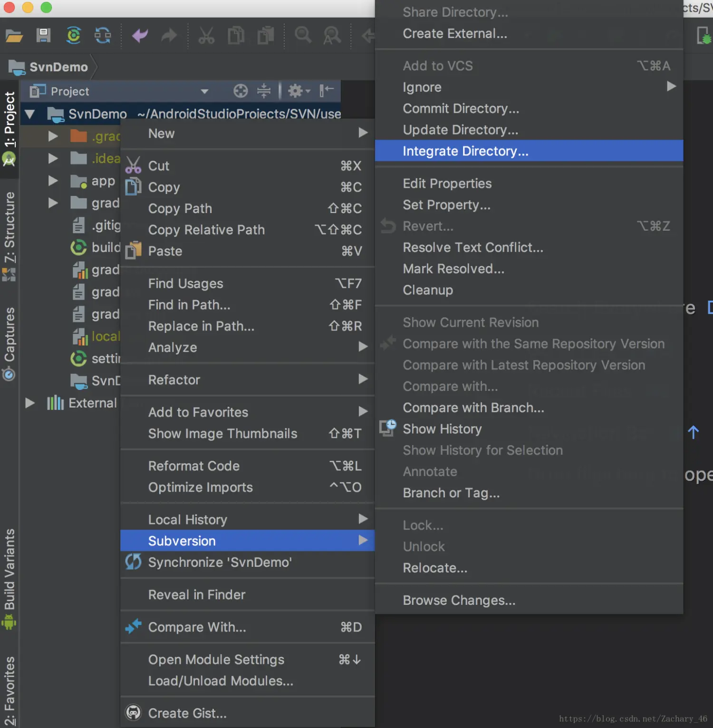Image resolution: width=713 pixels, height=728 pixels.
Task: Choose Edit Properties
Action: (x=529, y=184)
